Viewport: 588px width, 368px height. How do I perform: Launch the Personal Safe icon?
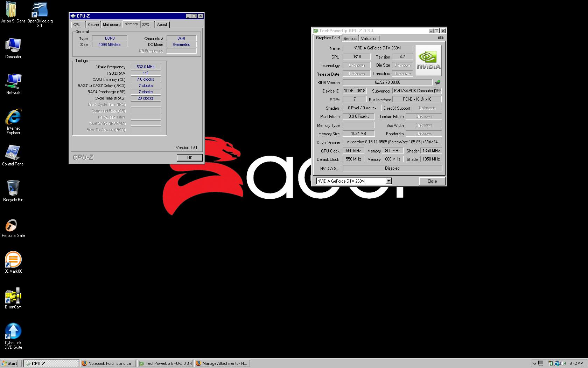coord(12,225)
